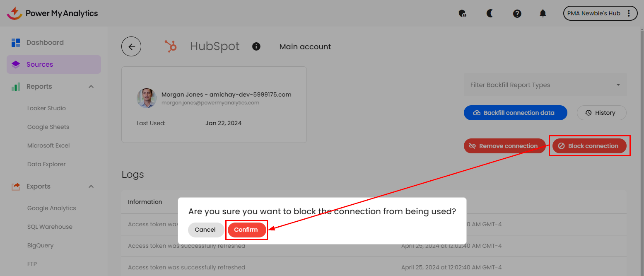Click Backfill connection data button
Screen dimensions: 644x276
click(515, 113)
